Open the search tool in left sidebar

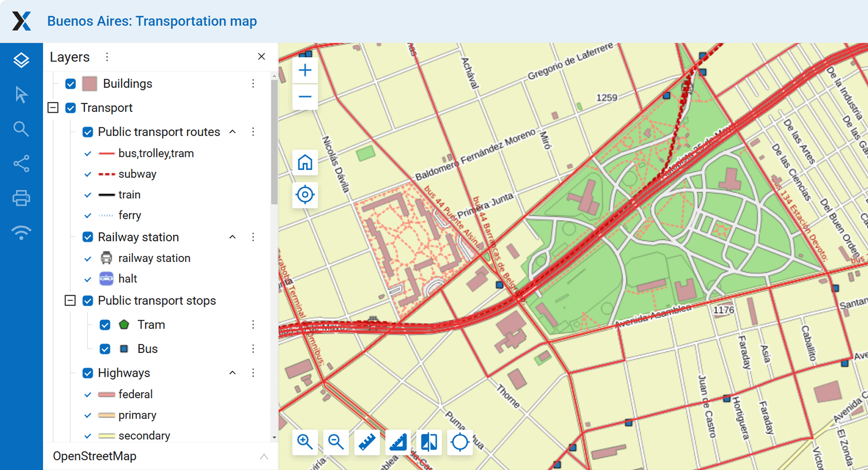[x=21, y=129]
